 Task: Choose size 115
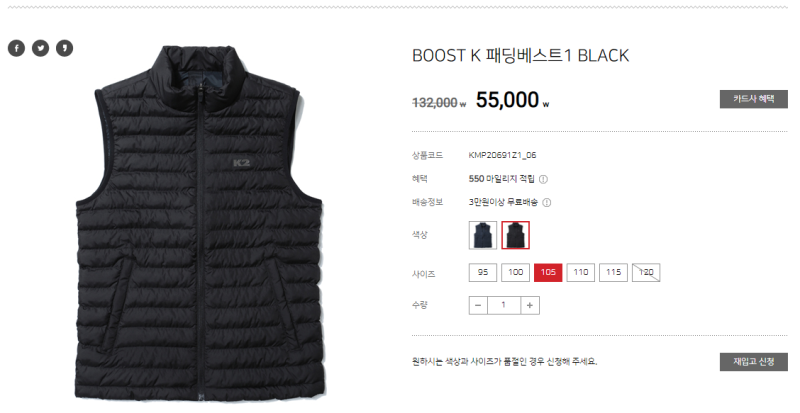(613, 272)
